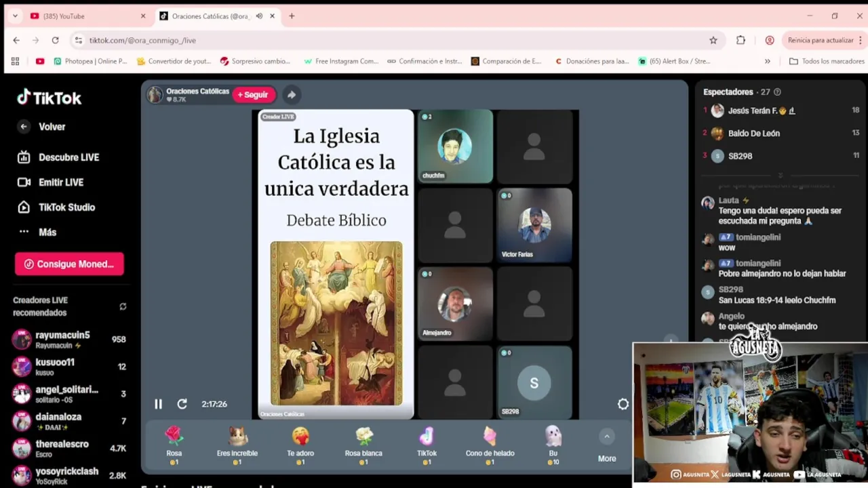
Task: Open yosoyrickclash live channel
Action: click(x=69, y=475)
